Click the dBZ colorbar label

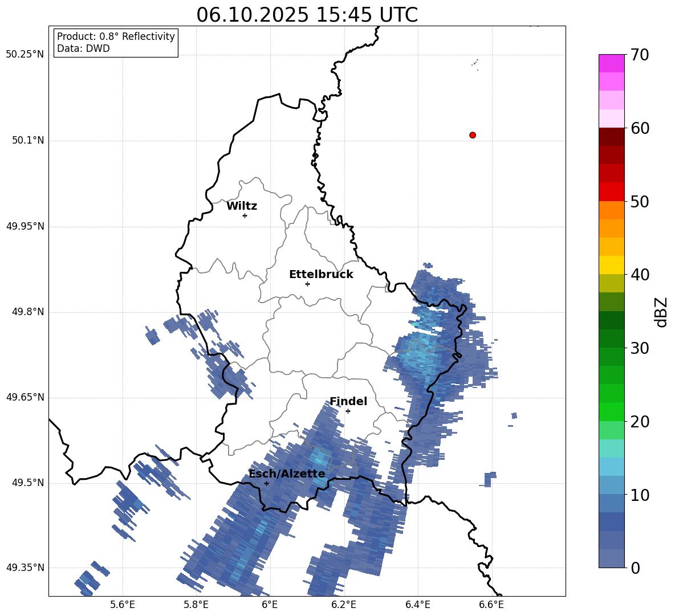(661, 312)
